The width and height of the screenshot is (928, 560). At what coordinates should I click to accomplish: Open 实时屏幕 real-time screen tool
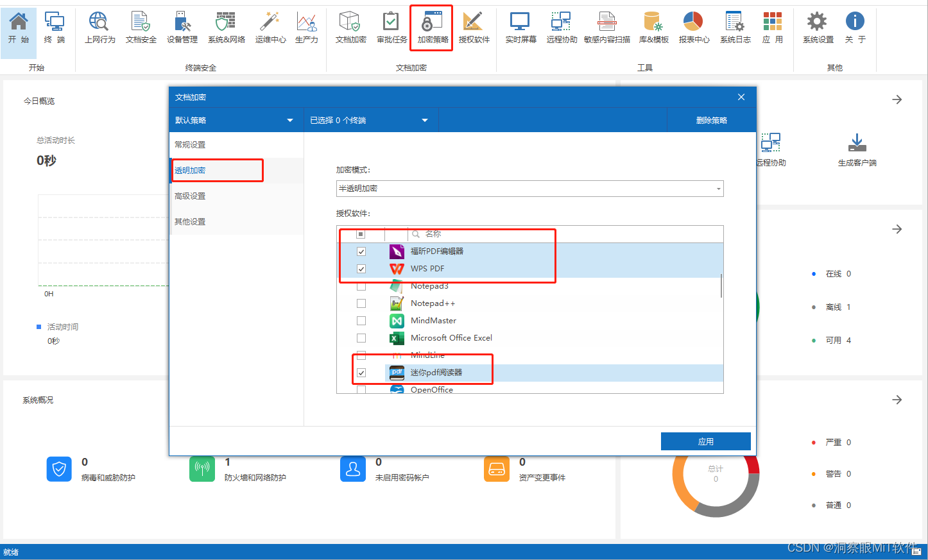pyautogui.click(x=520, y=28)
